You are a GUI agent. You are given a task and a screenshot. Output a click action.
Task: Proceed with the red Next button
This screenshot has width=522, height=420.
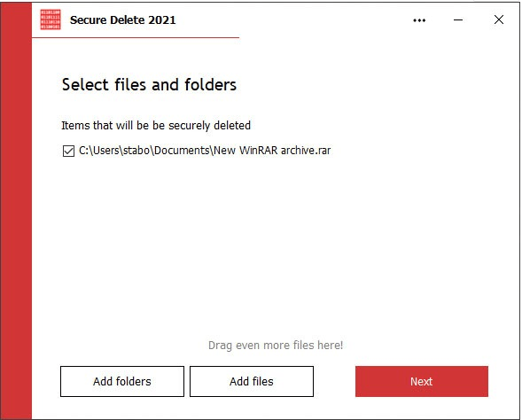pos(422,381)
